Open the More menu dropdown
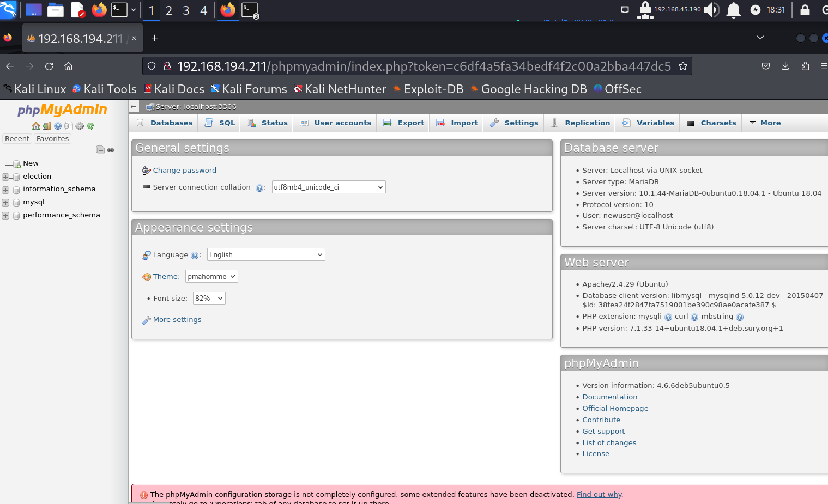Screen dimensions: 828x504 point(765,123)
